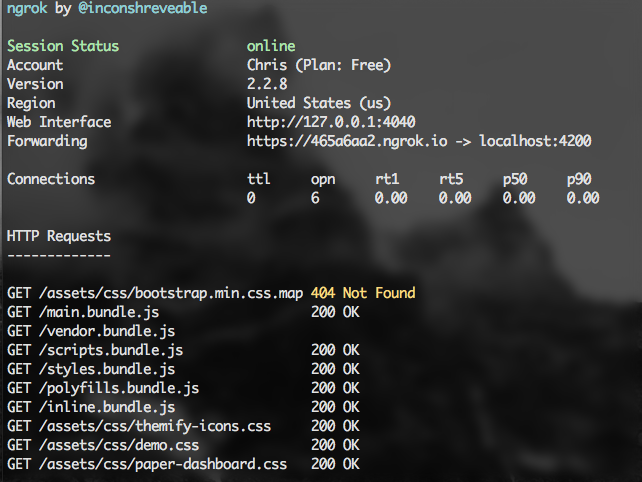Click the 'HTTP Requests' heading
Screen dimensions: 642x482
click(x=59, y=236)
